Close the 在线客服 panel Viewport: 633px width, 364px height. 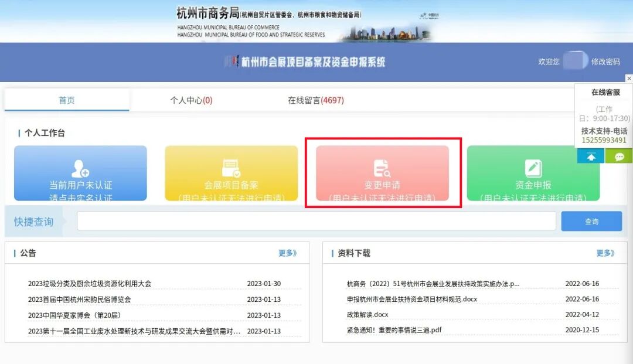pyautogui.click(x=629, y=78)
